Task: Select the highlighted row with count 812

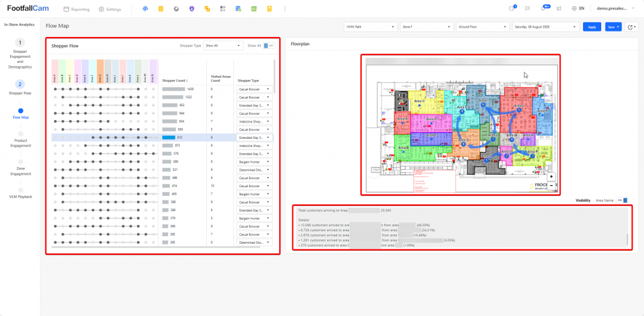Action: pos(162,138)
